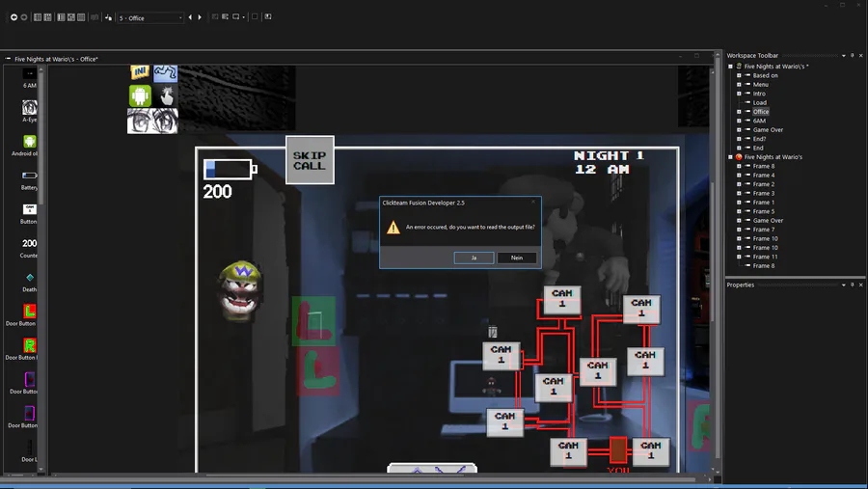Image resolution: width=868 pixels, height=489 pixels.
Task: Click the Back arrow toolbar icon
Action: coord(14,17)
